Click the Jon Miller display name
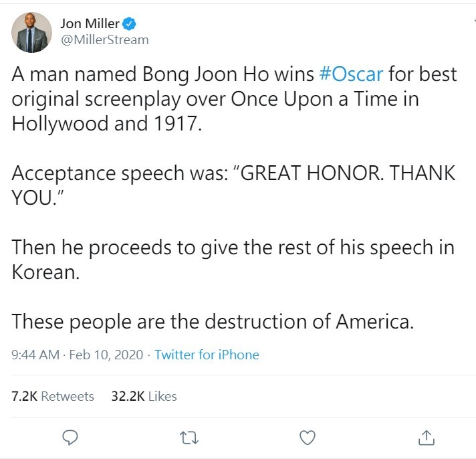This screenshot has width=476, height=459. (90, 25)
